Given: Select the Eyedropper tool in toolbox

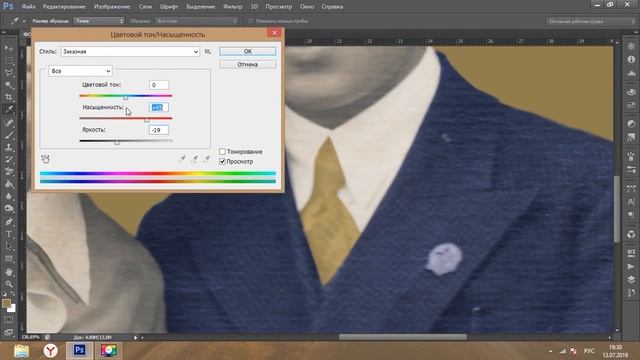Looking at the screenshot, I should coord(9,110).
